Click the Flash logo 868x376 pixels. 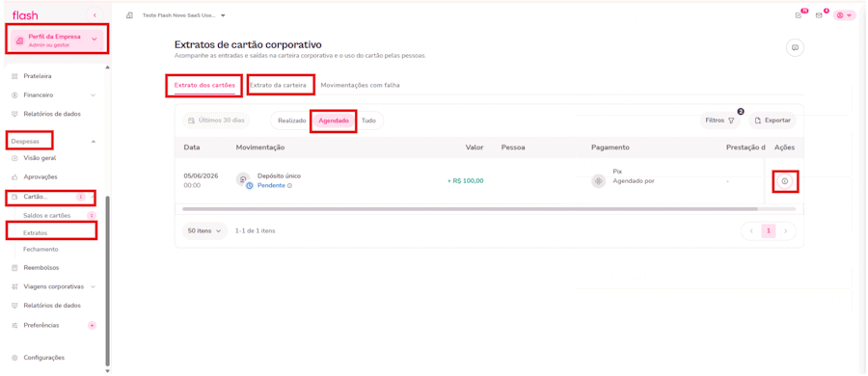point(25,15)
